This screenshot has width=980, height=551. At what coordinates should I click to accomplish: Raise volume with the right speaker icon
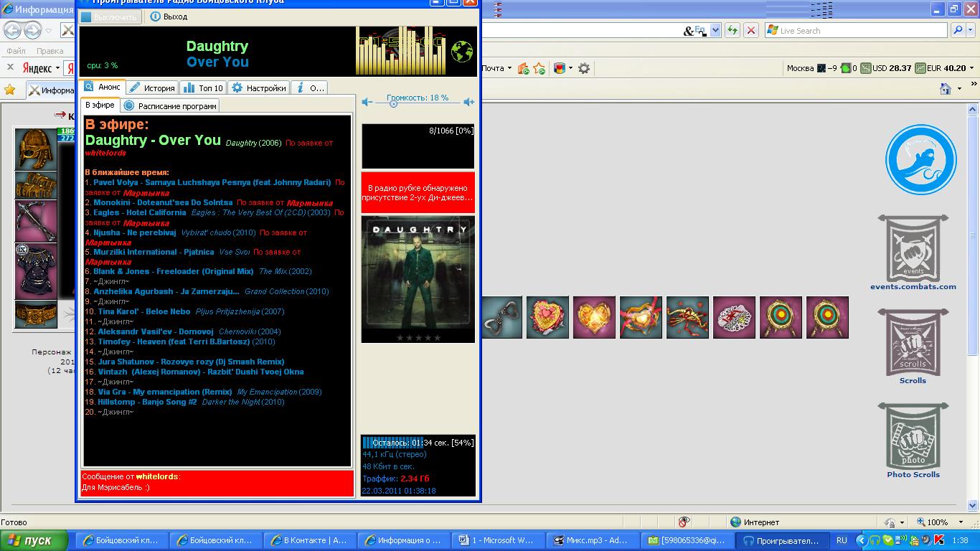pos(468,103)
